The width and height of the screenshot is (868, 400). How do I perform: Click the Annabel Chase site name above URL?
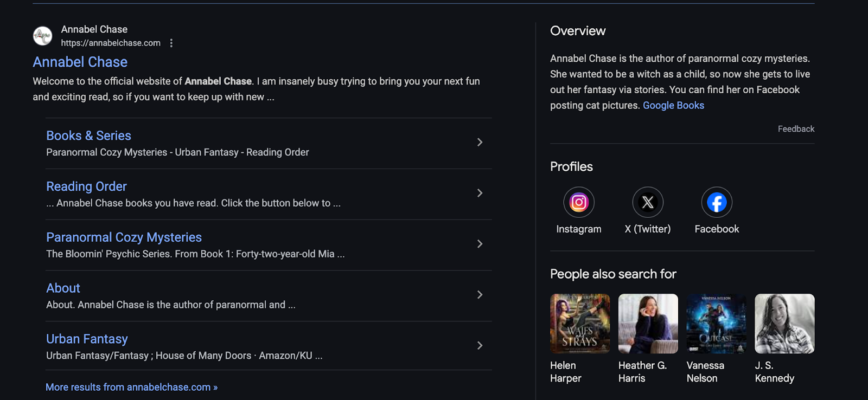point(94,29)
